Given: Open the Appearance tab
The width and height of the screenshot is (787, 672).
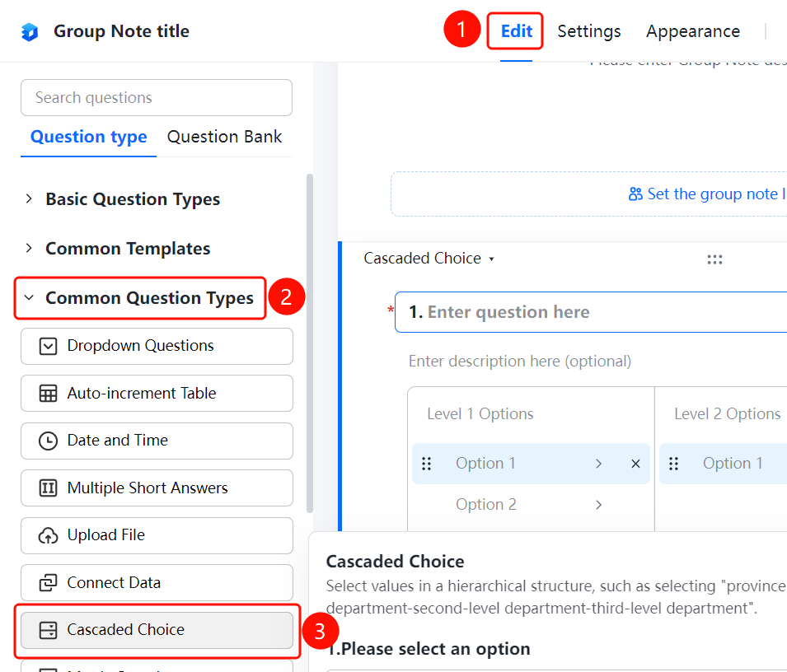Looking at the screenshot, I should (692, 31).
